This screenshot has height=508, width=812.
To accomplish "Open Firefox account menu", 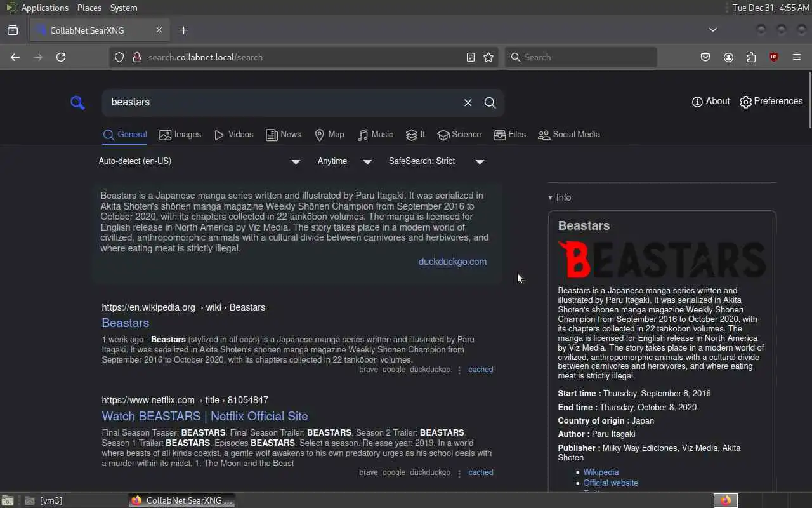I will click(728, 57).
